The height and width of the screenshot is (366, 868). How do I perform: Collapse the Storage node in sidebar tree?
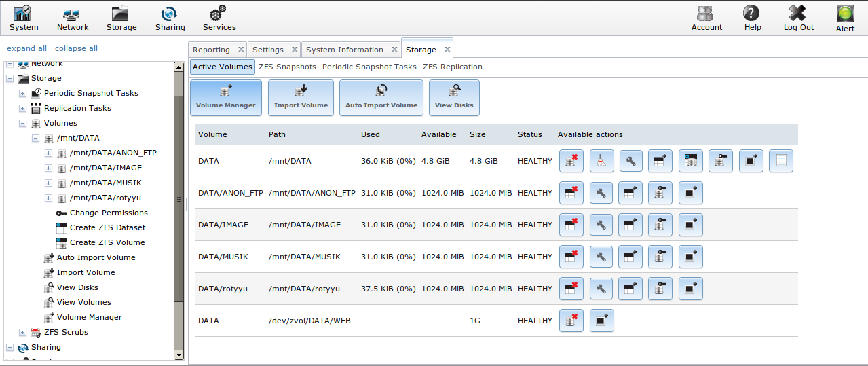click(x=10, y=78)
